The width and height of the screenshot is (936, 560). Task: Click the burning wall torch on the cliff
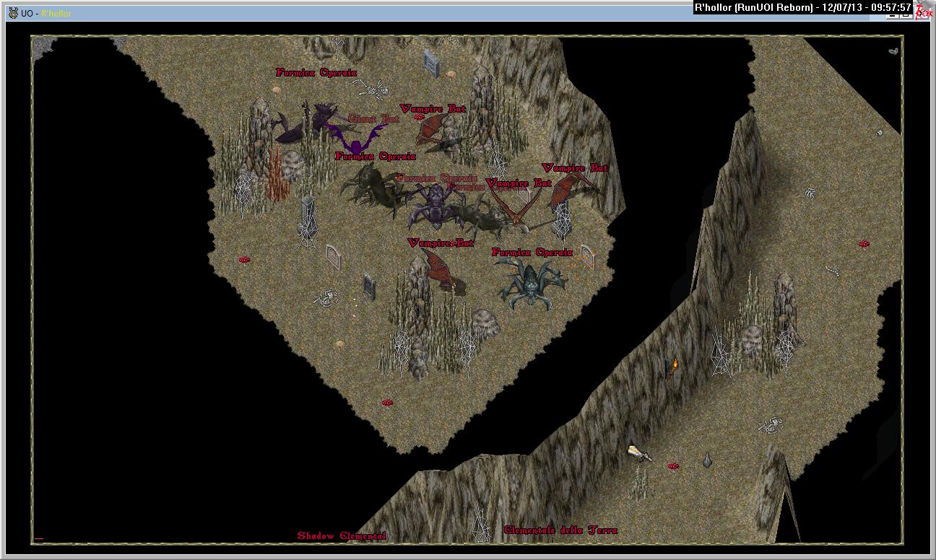pyautogui.click(x=673, y=368)
